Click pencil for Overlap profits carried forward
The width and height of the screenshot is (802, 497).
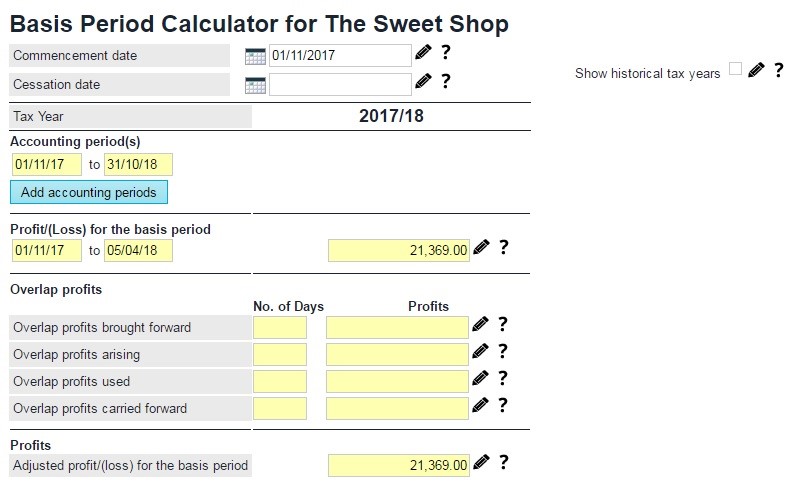pos(481,405)
